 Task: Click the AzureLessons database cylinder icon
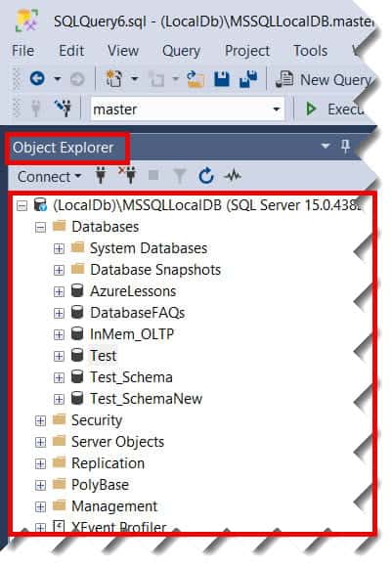point(77,290)
